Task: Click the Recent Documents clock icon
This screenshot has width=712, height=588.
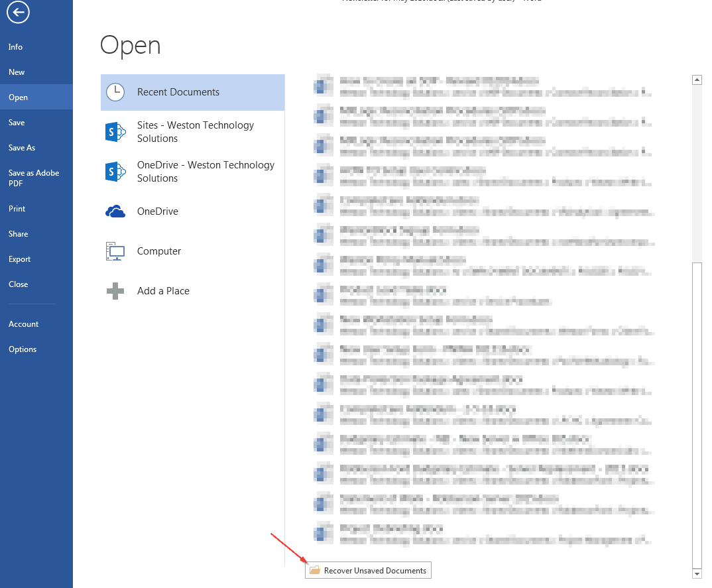Action: point(115,92)
